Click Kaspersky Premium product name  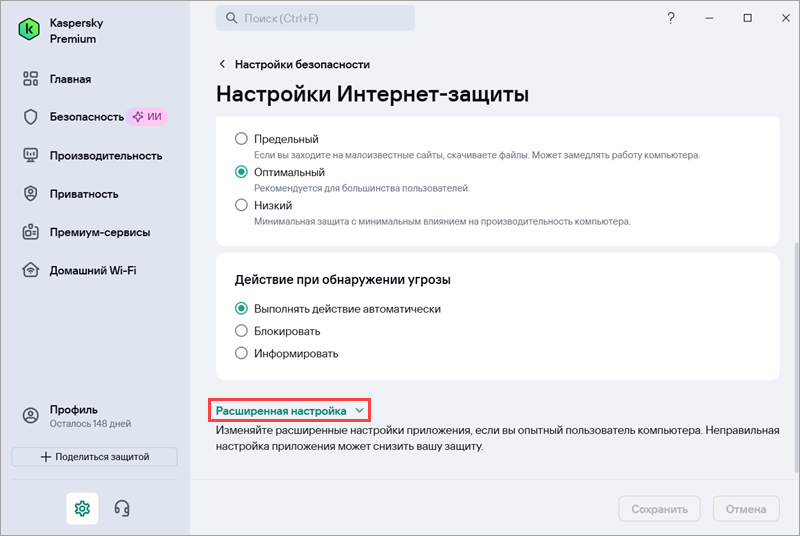(x=77, y=31)
